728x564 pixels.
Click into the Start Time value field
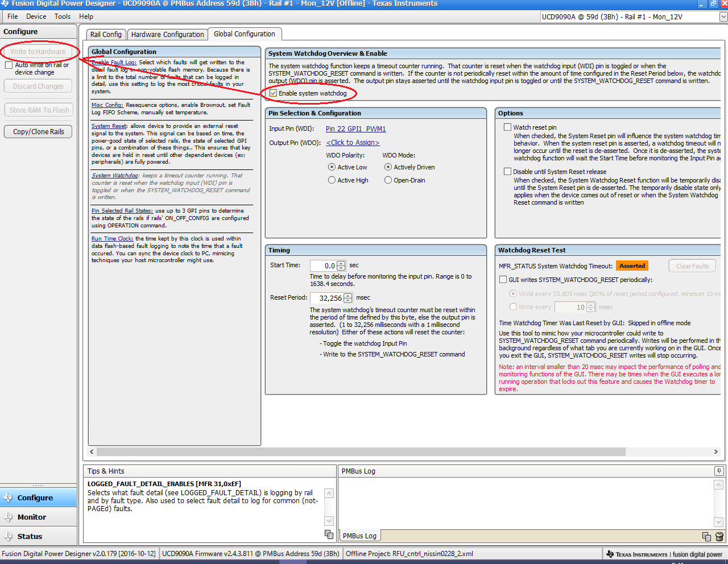[x=324, y=266]
